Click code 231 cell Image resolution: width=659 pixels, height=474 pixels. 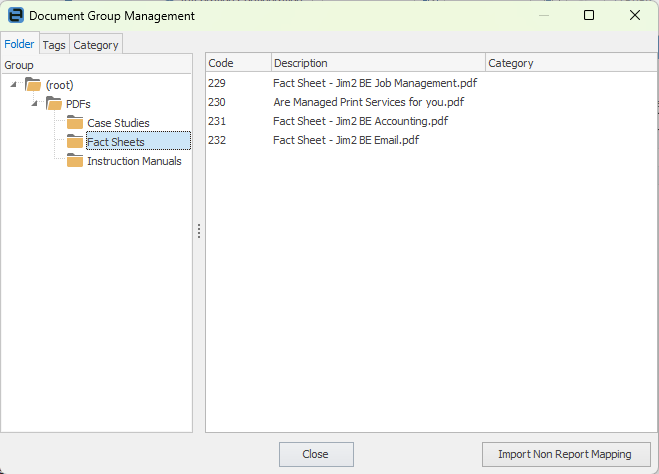[217, 121]
